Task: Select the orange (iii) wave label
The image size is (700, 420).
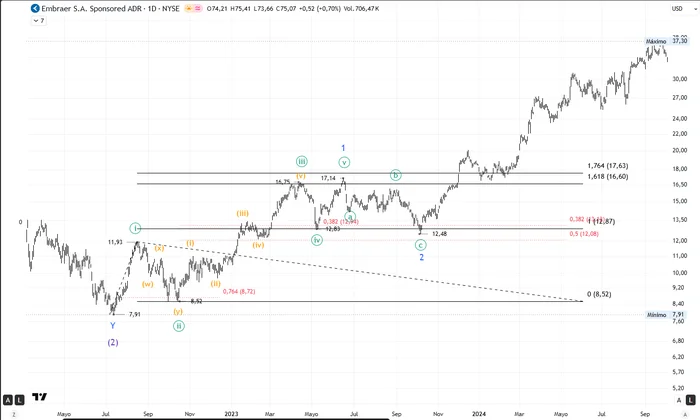Action: point(242,213)
